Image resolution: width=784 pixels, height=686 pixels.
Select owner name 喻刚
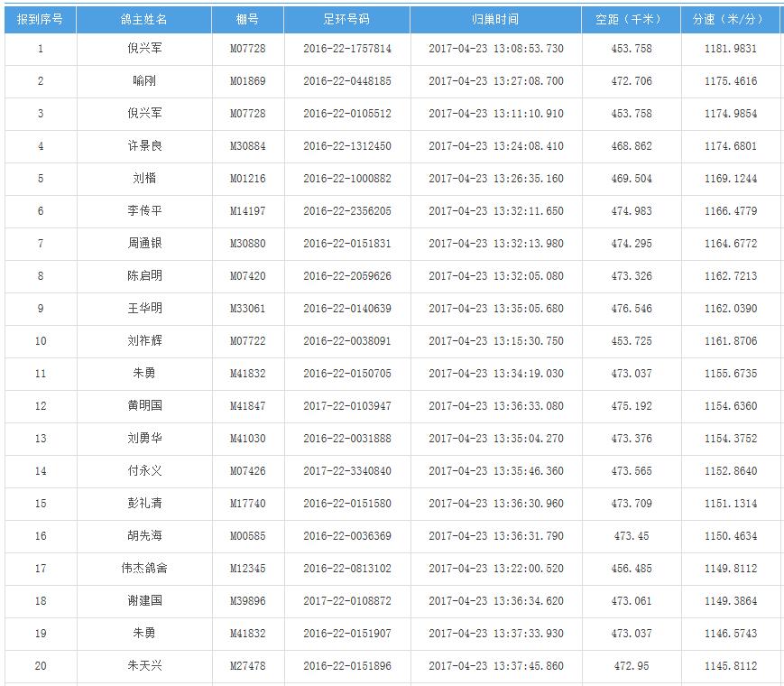144,81
